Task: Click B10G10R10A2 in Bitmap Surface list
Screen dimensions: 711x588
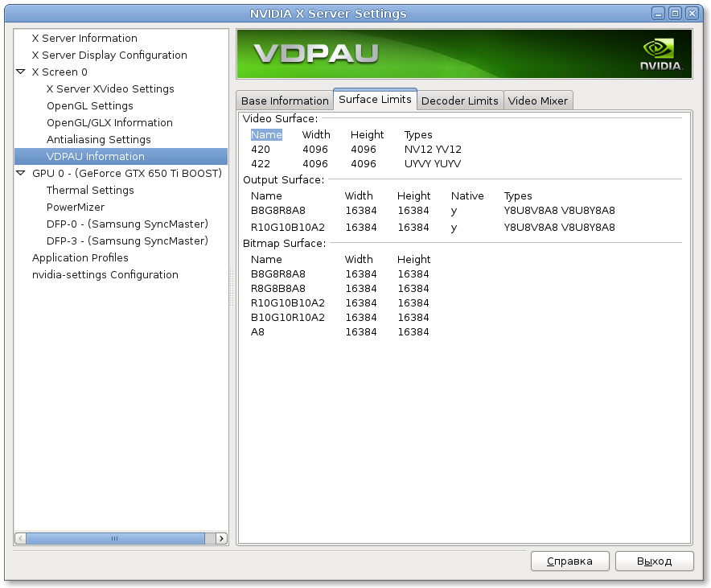Action: pyautogui.click(x=287, y=318)
